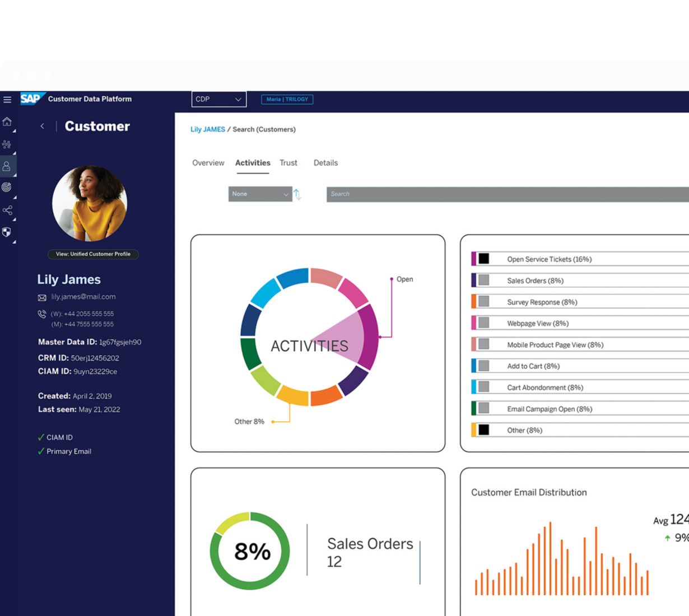This screenshot has width=689, height=616.
Task: Open the CDP dropdown
Action: coord(218,99)
